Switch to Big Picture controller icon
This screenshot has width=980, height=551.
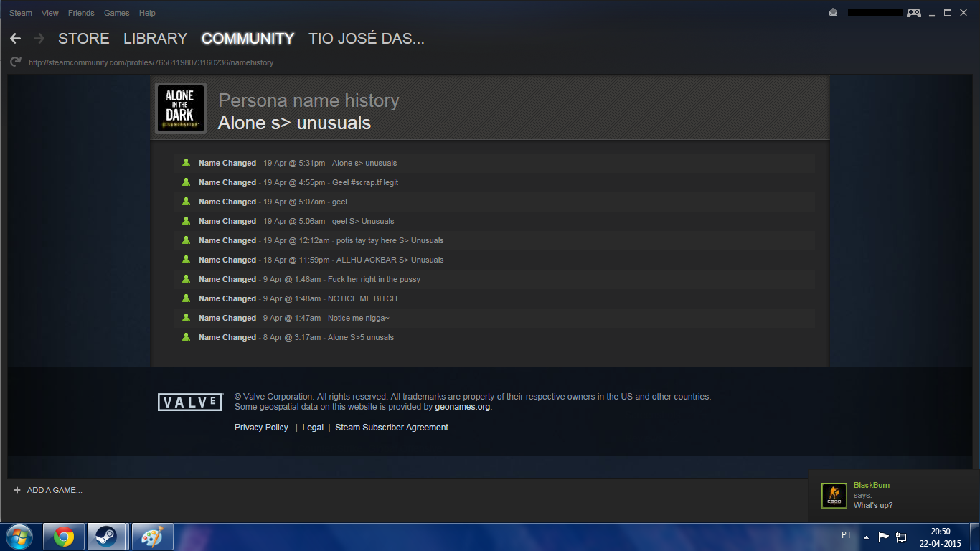click(x=913, y=12)
